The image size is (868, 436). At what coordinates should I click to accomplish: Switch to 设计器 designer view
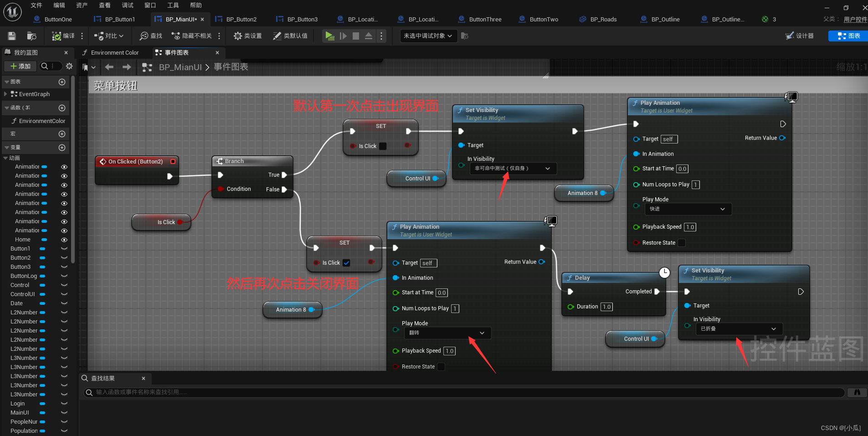tap(800, 36)
